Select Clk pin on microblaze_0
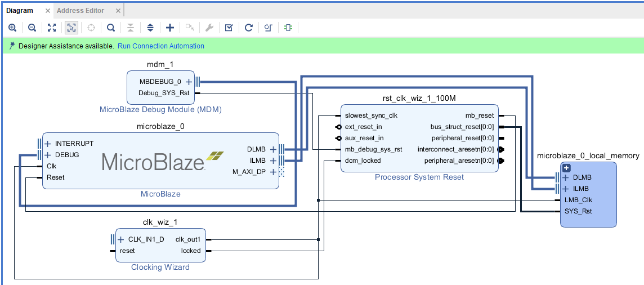 (51, 166)
